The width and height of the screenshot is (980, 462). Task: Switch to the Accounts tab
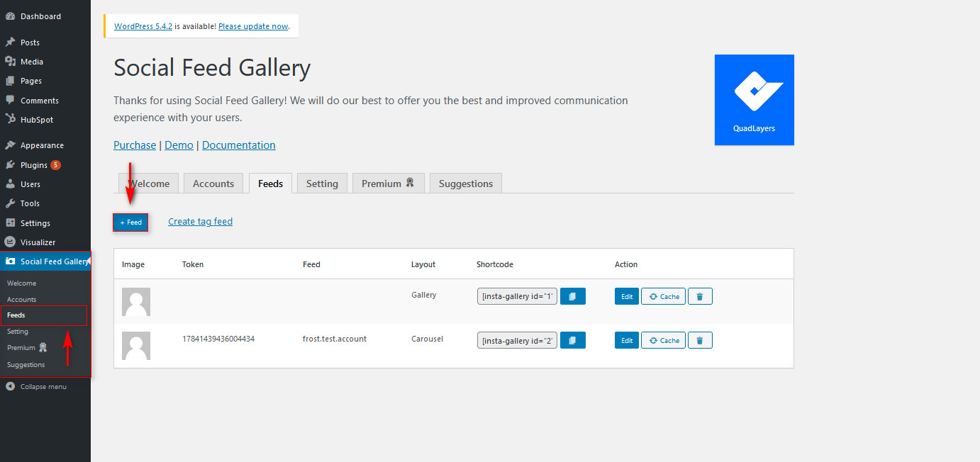213,184
